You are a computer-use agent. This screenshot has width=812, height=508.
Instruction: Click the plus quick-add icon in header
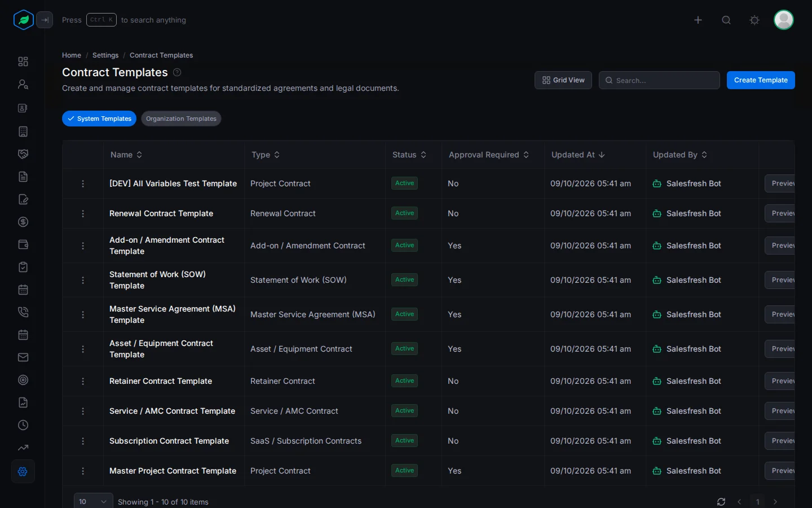point(698,20)
